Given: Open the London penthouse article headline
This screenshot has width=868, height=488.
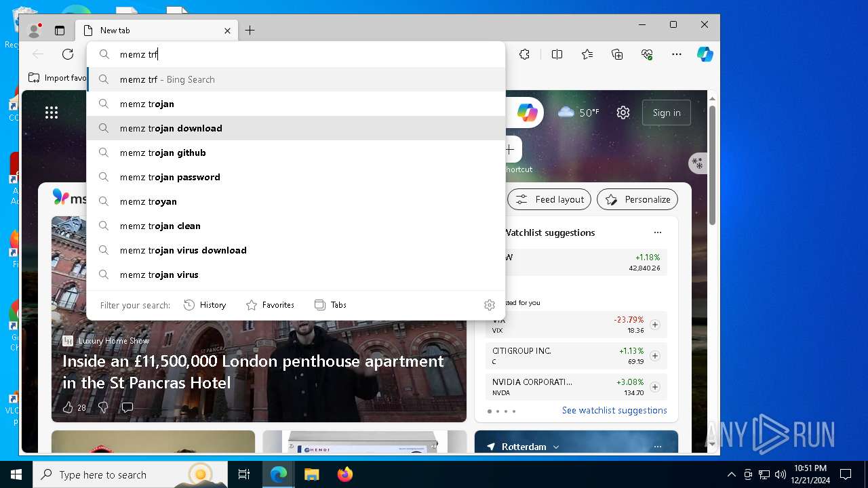Looking at the screenshot, I should pyautogui.click(x=253, y=371).
